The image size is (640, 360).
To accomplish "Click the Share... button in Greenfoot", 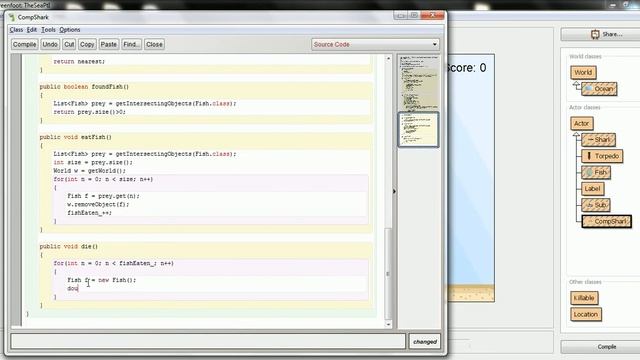I will [x=601, y=34].
